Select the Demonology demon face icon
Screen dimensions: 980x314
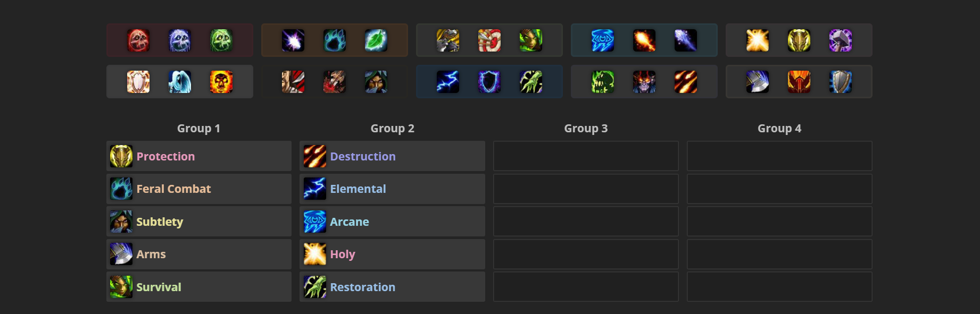click(x=644, y=81)
